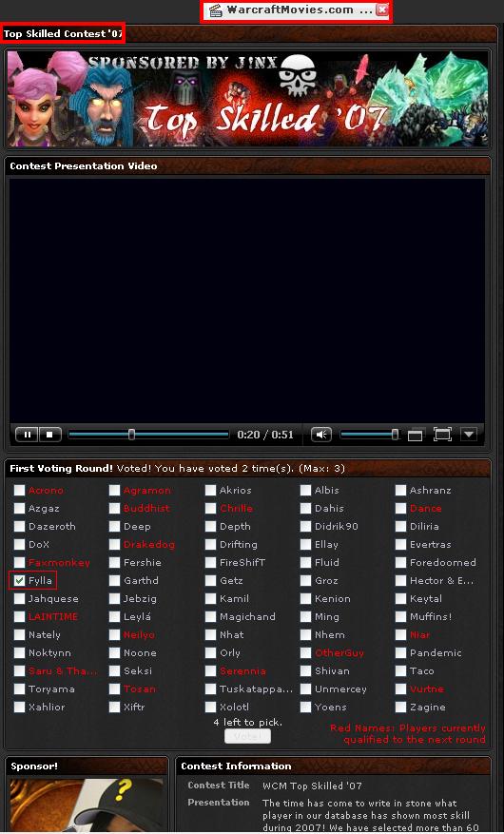Check the Drakedog checkbox
The height and width of the screenshot is (834, 504).
(x=114, y=545)
